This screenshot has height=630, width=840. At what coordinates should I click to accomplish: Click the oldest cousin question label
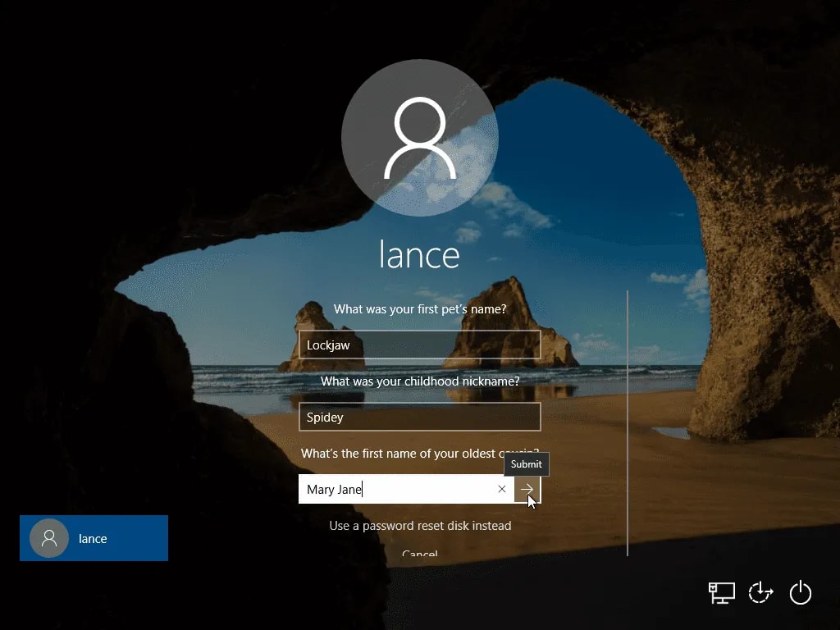pos(402,454)
